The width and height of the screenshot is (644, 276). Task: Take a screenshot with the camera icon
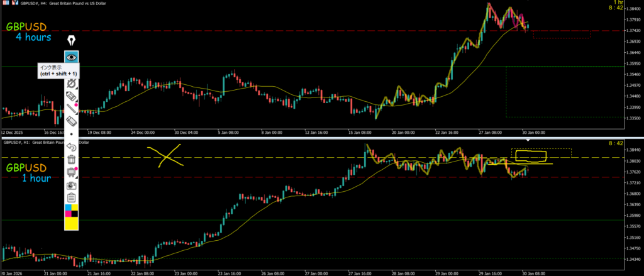coord(72,185)
